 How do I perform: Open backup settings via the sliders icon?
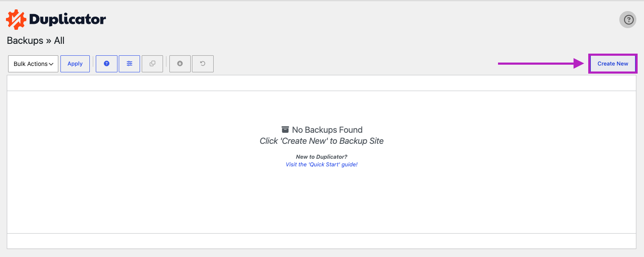coord(129,64)
